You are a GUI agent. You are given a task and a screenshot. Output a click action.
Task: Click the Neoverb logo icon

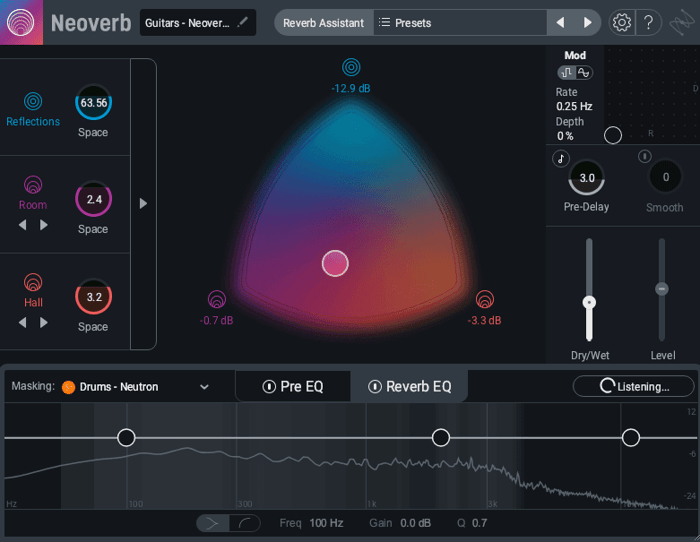click(x=21, y=22)
